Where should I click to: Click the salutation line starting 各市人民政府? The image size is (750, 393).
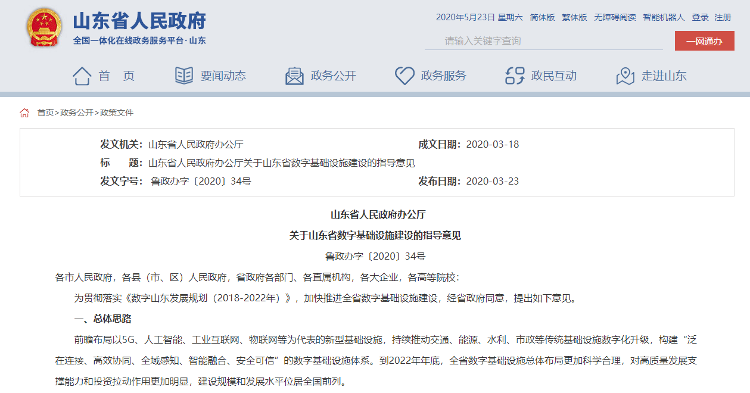pyautogui.click(x=257, y=277)
